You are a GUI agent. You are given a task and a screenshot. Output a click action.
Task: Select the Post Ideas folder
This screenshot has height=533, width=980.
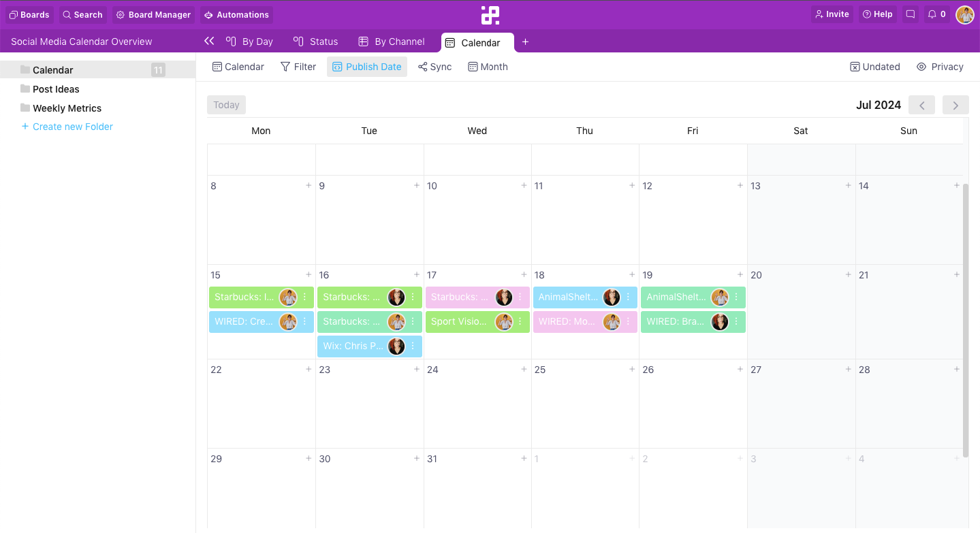[56, 89]
